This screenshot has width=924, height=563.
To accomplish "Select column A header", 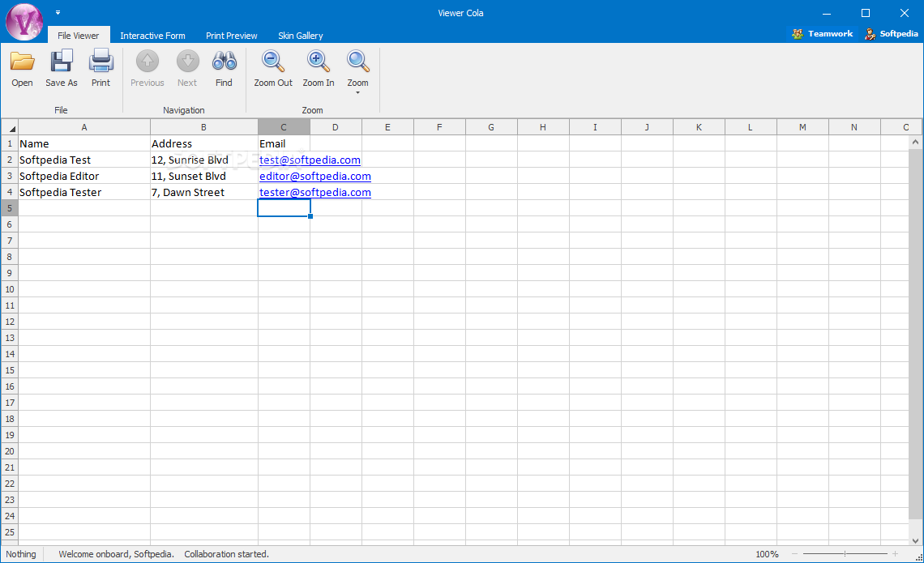I will [x=84, y=127].
